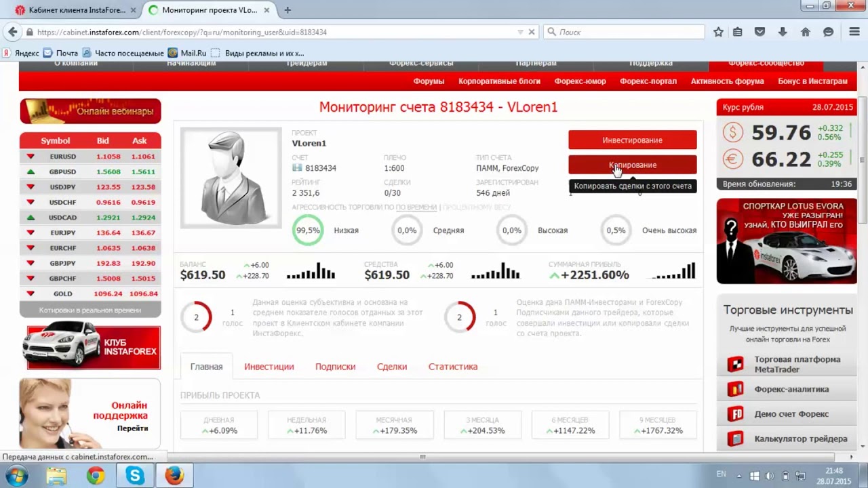Save the page to Pocket
This screenshot has width=868, height=488.
760,32
